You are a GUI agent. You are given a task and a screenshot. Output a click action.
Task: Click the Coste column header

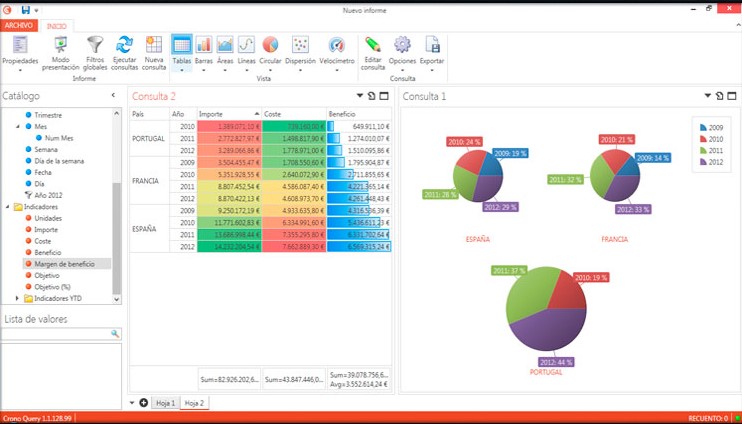point(294,114)
